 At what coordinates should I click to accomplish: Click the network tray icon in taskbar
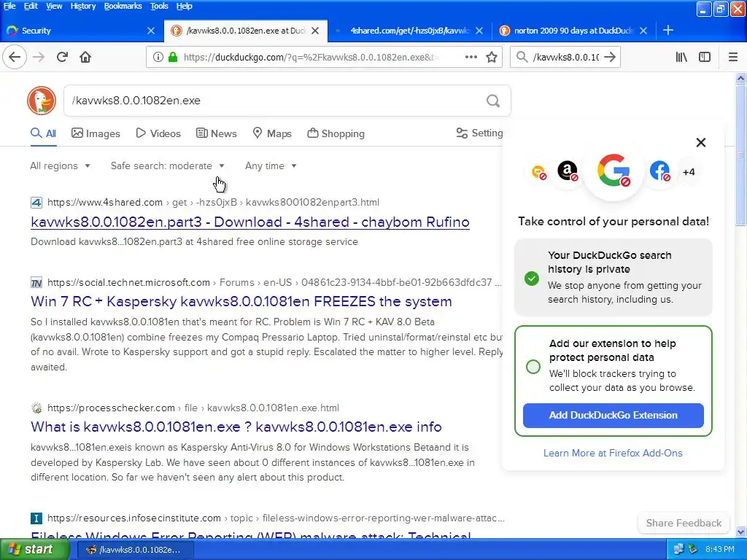tap(679, 549)
